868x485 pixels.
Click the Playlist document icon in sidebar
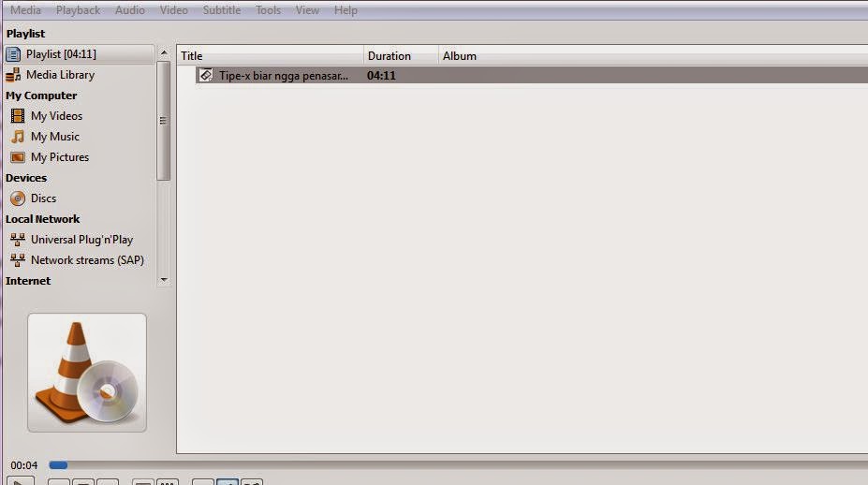click(13, 54)
